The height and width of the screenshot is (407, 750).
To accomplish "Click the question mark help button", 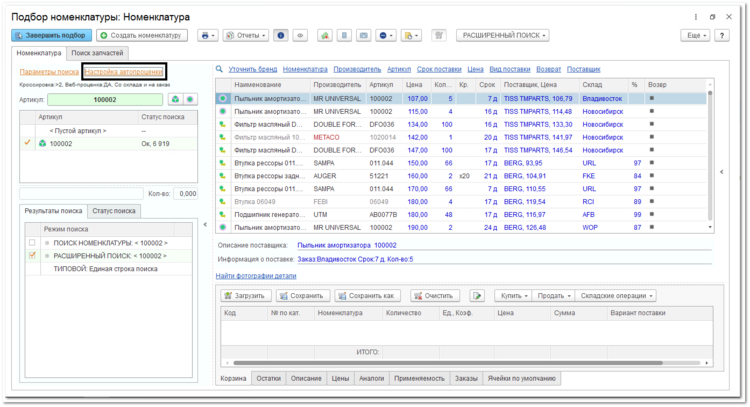I will click(722, 35).
